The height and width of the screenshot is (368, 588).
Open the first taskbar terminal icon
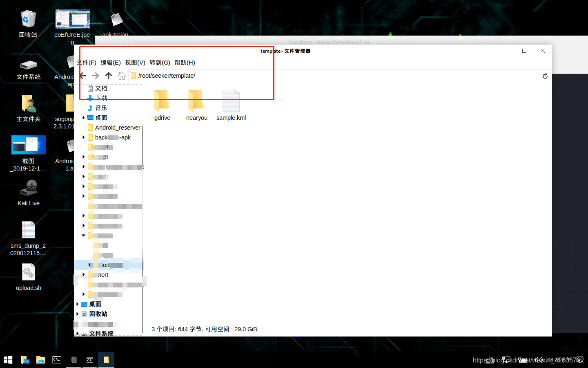point(57,360)
